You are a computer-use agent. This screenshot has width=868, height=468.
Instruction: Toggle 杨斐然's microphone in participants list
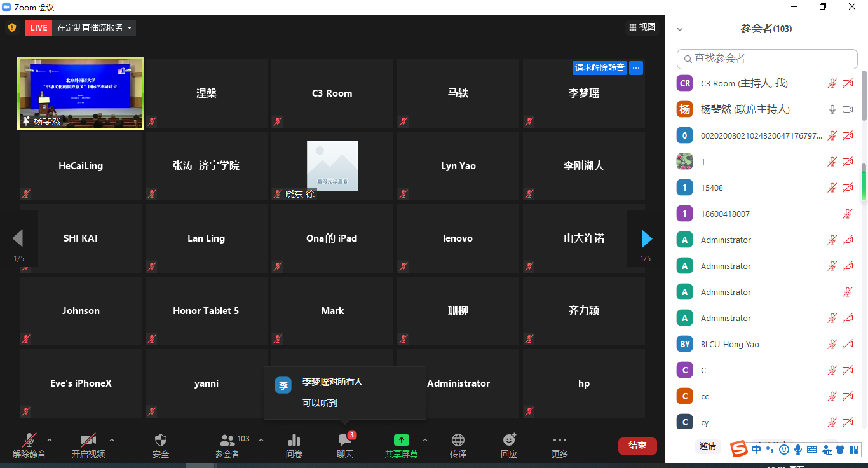(x=832, y=109)
